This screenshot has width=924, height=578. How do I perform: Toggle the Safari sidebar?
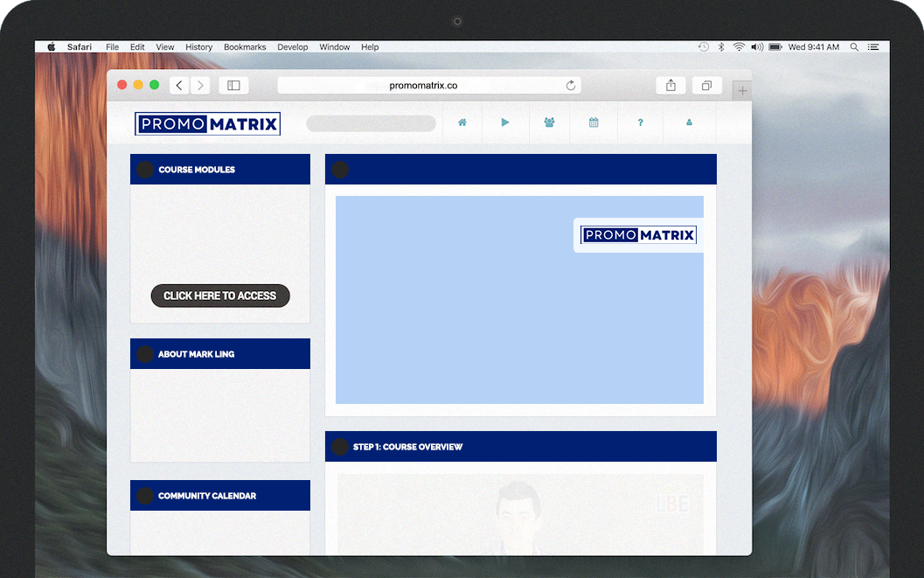tap(233, 86)
